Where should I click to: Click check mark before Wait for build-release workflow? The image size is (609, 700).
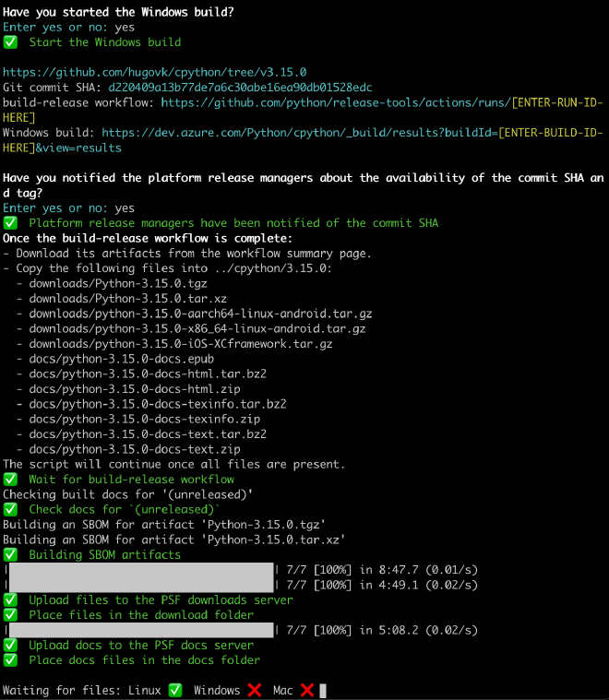10,480
